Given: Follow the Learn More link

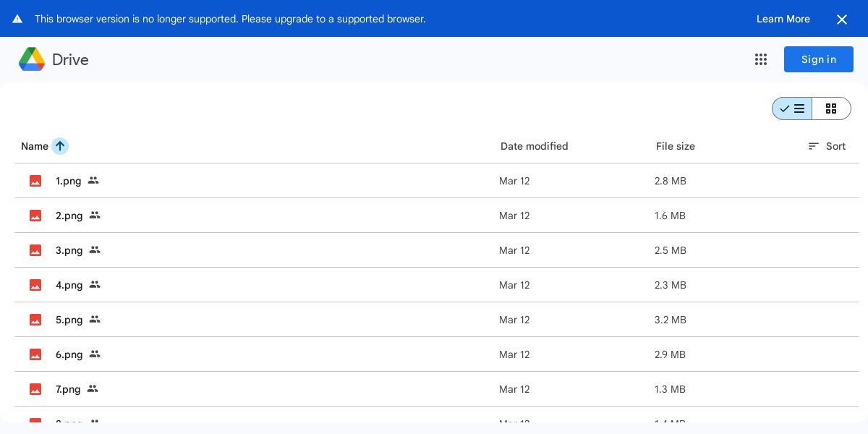Looking at the screenshot, I should click(x=783, y=19).
